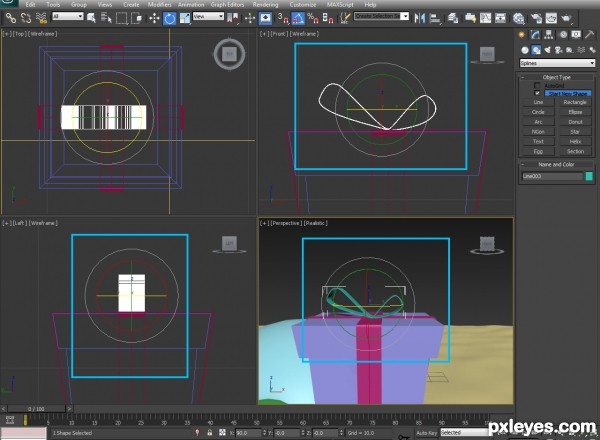Viewport: 600px width, 440px height.
Task: Toggle Spinner Snap
Action: click(328, 18)
